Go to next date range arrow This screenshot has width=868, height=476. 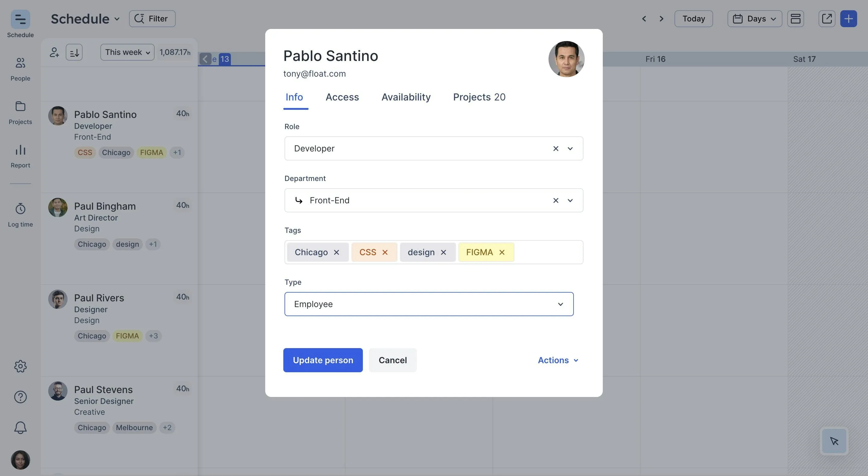pyautogui.click(x=661, y=19)
